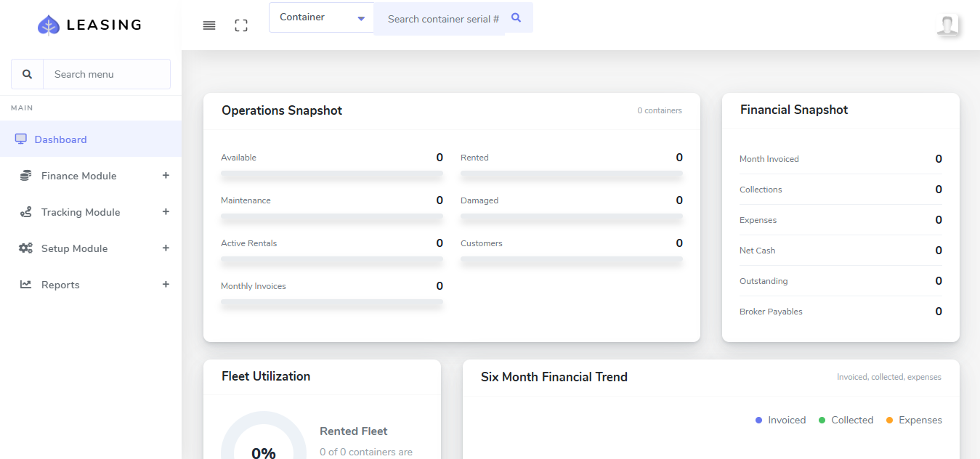Click the gears icon for Setup Module

(x=26, y=248)
